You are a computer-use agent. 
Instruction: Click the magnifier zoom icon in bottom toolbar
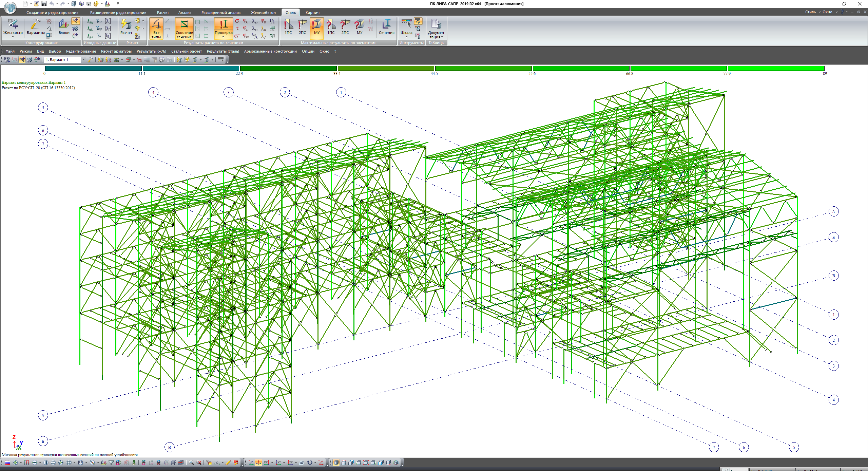coord(191,463)
